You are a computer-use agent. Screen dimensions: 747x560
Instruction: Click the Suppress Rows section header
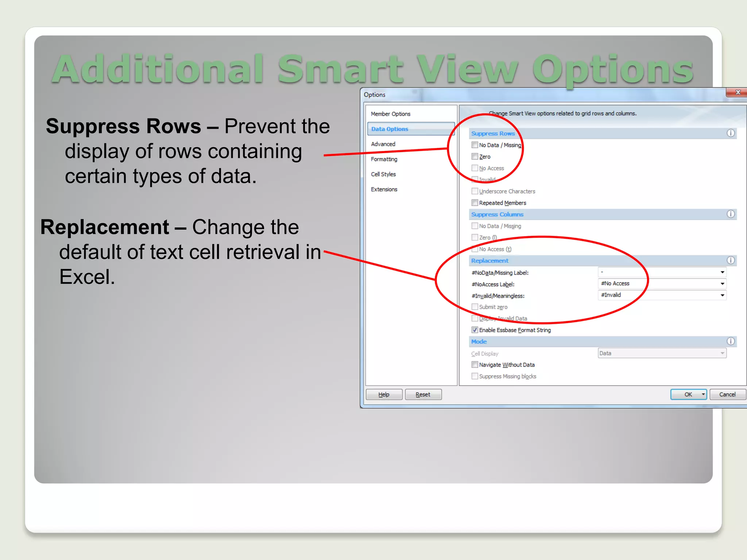click(x=603, y=133)
